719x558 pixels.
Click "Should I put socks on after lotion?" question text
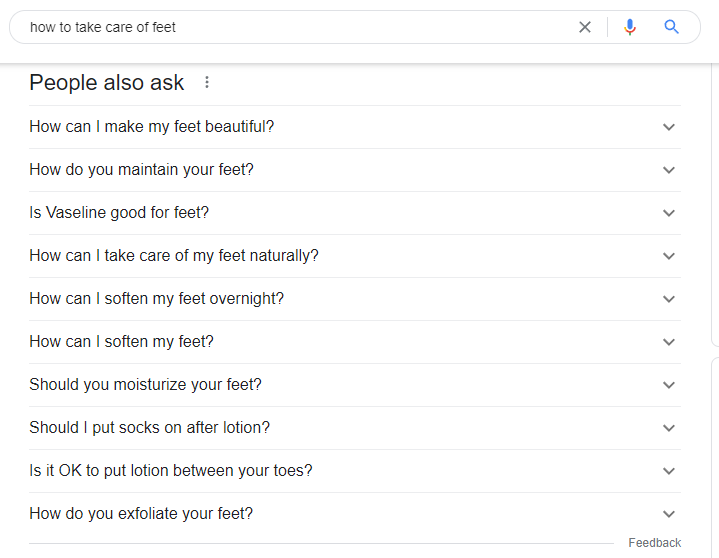tap(149, 428)
